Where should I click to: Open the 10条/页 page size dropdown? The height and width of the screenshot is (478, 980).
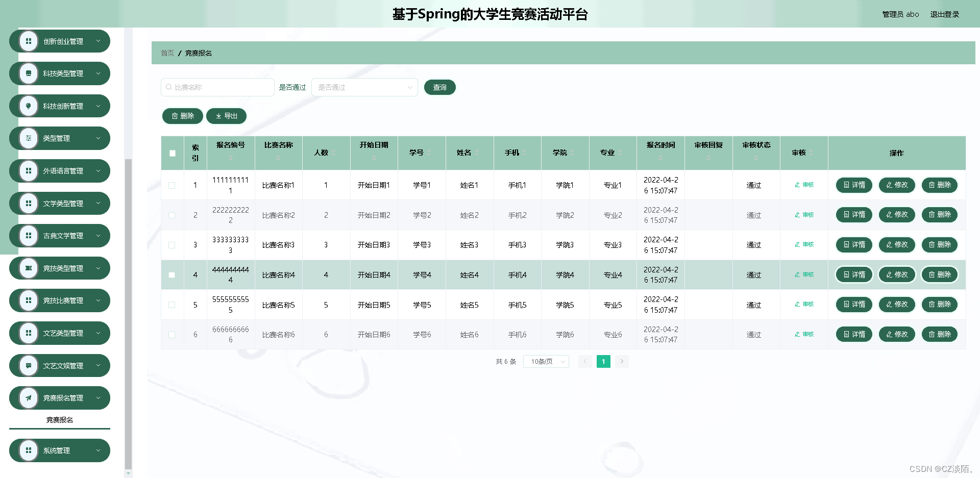(546, 361)
